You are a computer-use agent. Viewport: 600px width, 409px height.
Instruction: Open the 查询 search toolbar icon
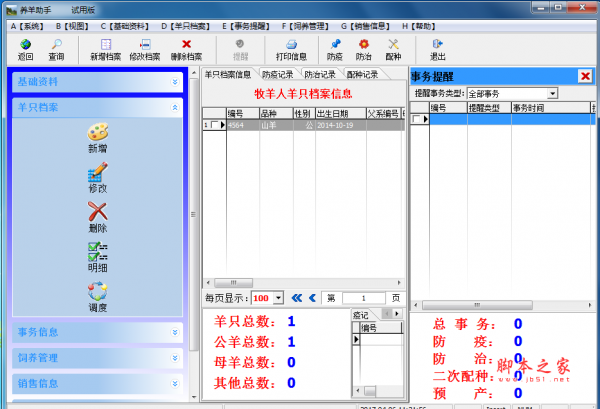coord(56,44)
